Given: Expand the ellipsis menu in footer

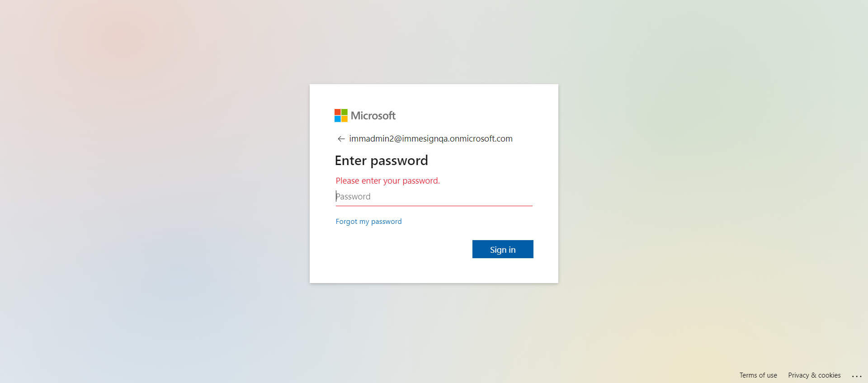Looking at the screenshot, I should click(857, 376).
